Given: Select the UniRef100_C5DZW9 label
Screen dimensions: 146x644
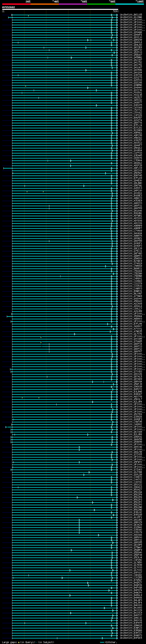Looking at the screenshot, I should pos(131,273).
